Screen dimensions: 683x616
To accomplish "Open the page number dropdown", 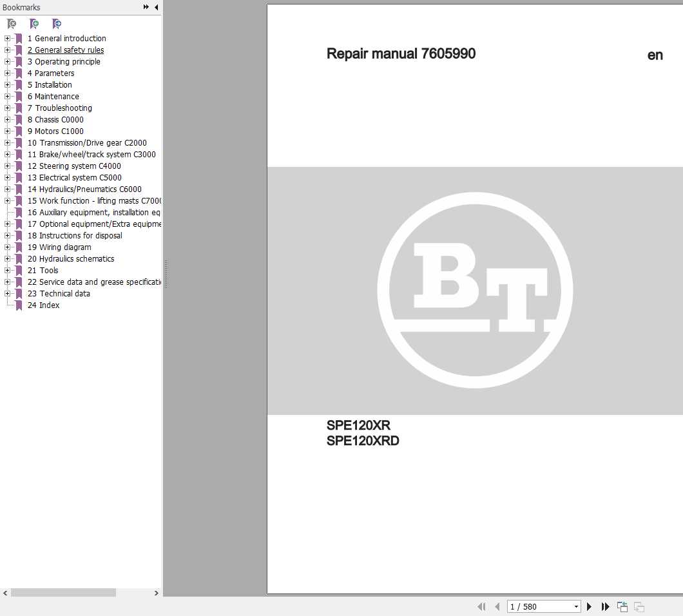I will (575, 606).
